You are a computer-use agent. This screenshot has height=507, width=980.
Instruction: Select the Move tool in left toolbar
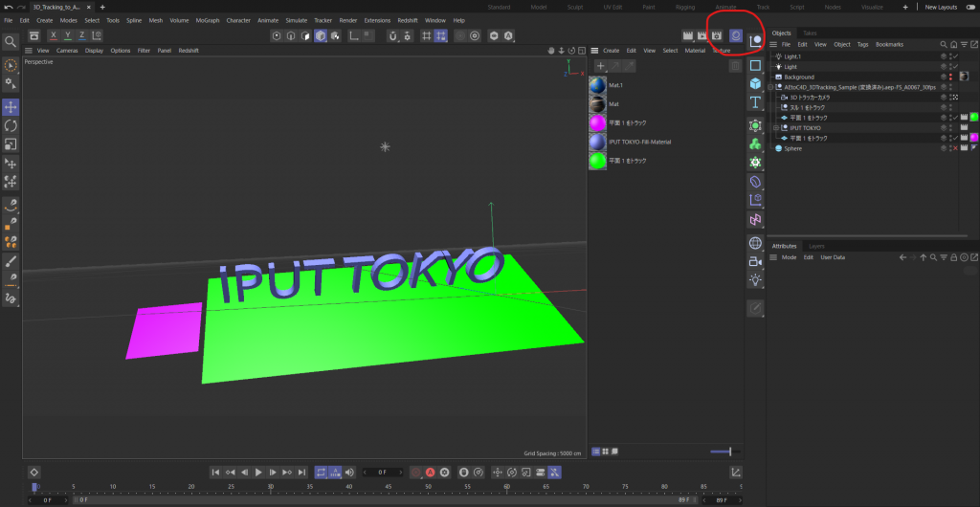(x=11, y=107)
